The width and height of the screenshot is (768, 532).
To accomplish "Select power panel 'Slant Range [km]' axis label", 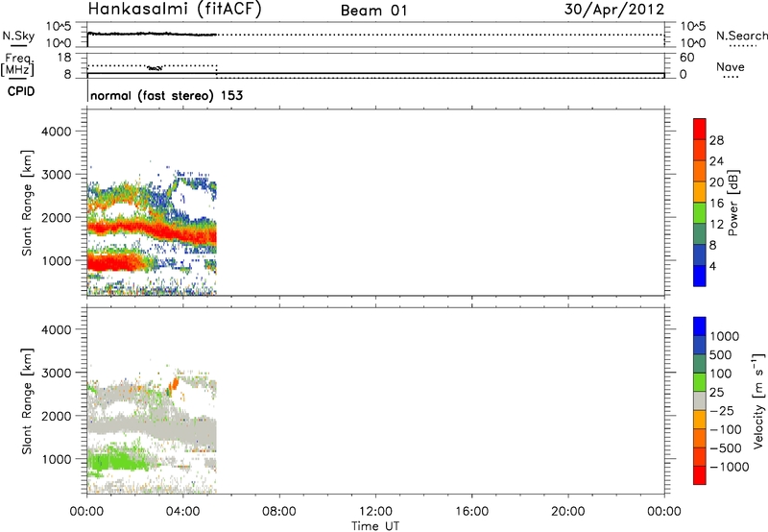I will point(27,203).
